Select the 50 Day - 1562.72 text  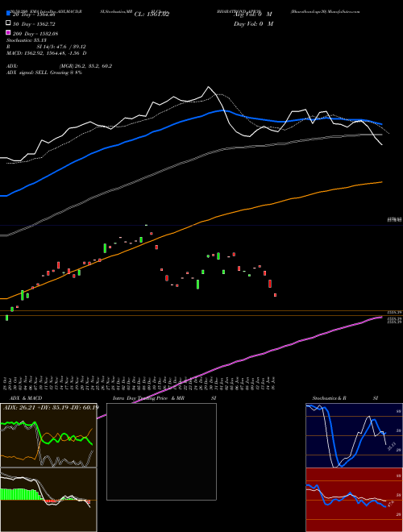pos(34,24)
